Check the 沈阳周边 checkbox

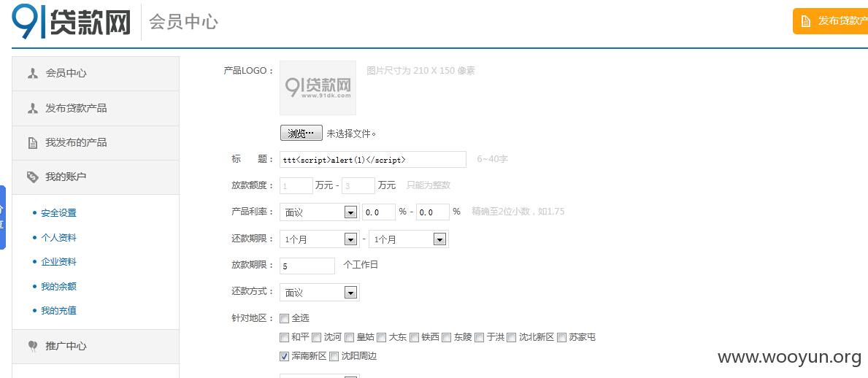coord(334,356)
